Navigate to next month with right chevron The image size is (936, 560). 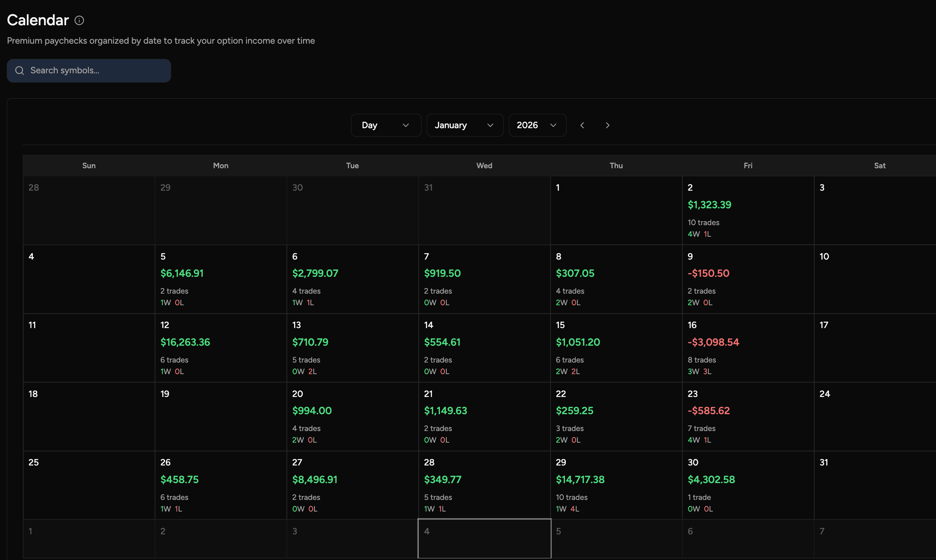point(607,125)
